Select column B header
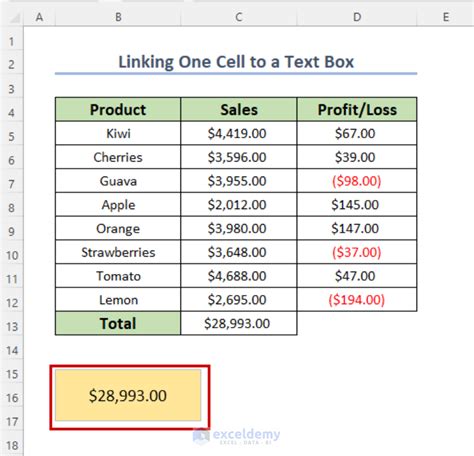Screen dimensions: 474x456 [118, 17]
